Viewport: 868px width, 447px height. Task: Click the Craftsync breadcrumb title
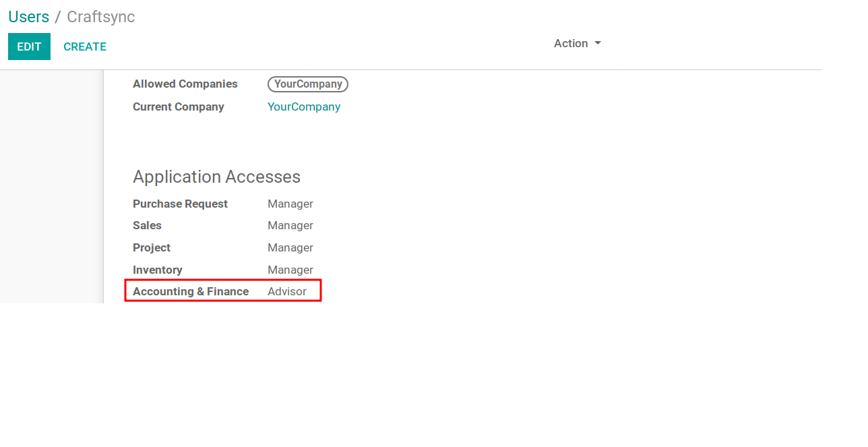(101, 17)
